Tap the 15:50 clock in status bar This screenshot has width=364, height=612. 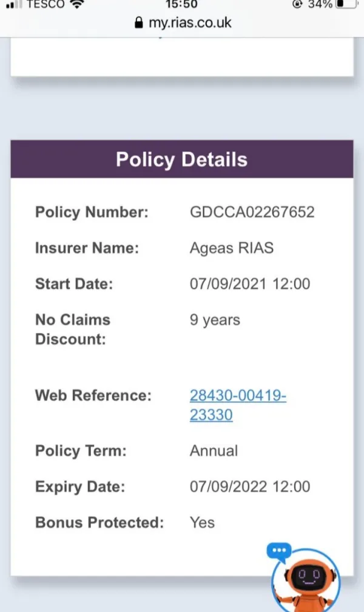[181, 4]
